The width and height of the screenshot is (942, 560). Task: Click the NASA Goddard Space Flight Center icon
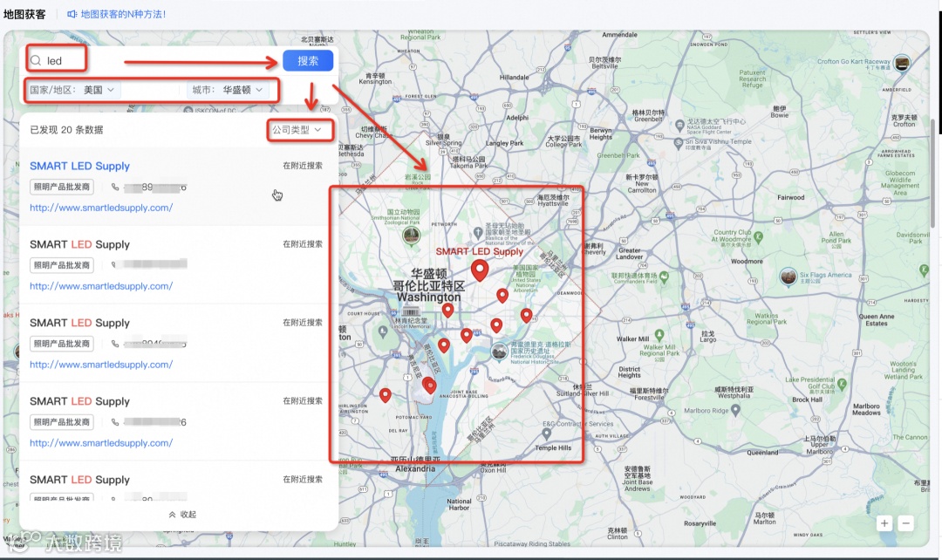(679, 125)
